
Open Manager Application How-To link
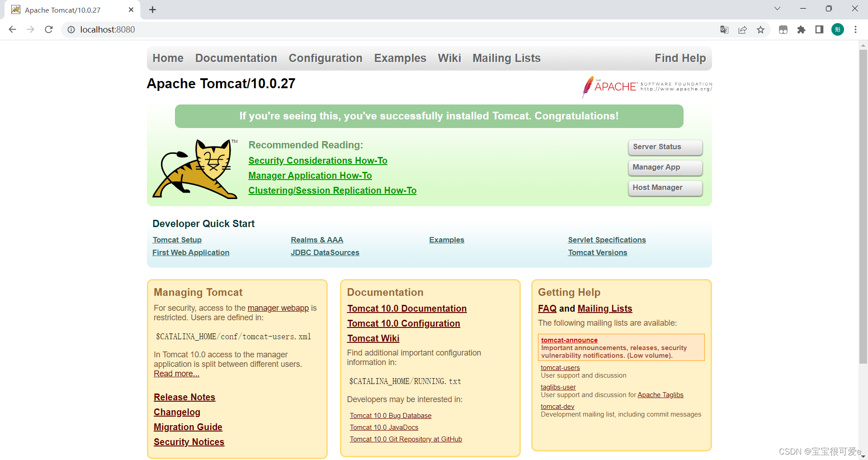pos(310,175)
